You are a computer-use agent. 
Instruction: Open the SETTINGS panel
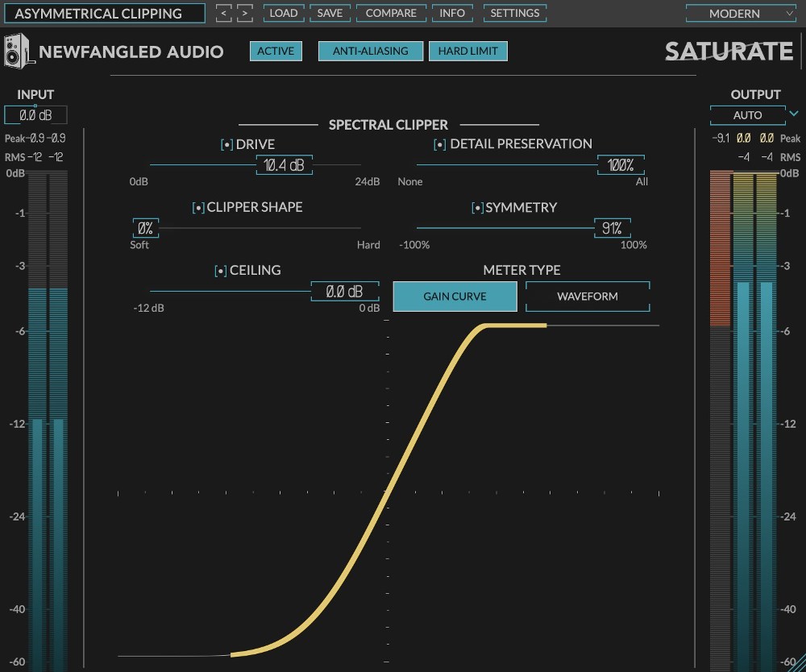coord(515,13)
